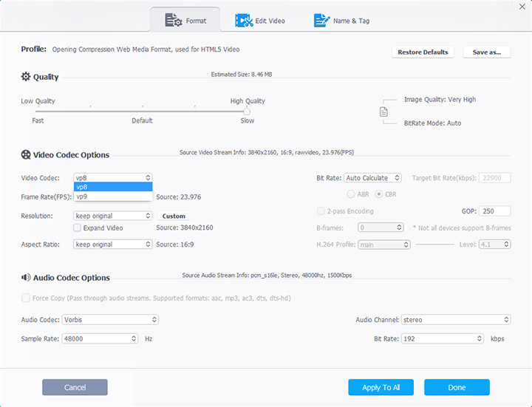Click the image quality document icon

tap(383, 112)
